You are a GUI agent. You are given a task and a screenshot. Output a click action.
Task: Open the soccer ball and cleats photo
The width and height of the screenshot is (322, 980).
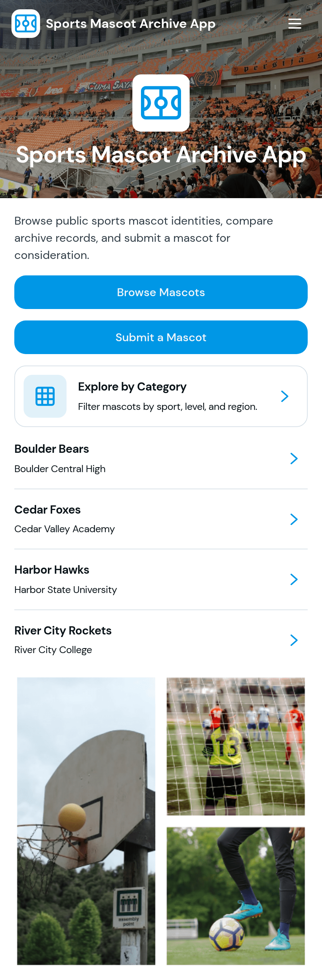[236, 896]
